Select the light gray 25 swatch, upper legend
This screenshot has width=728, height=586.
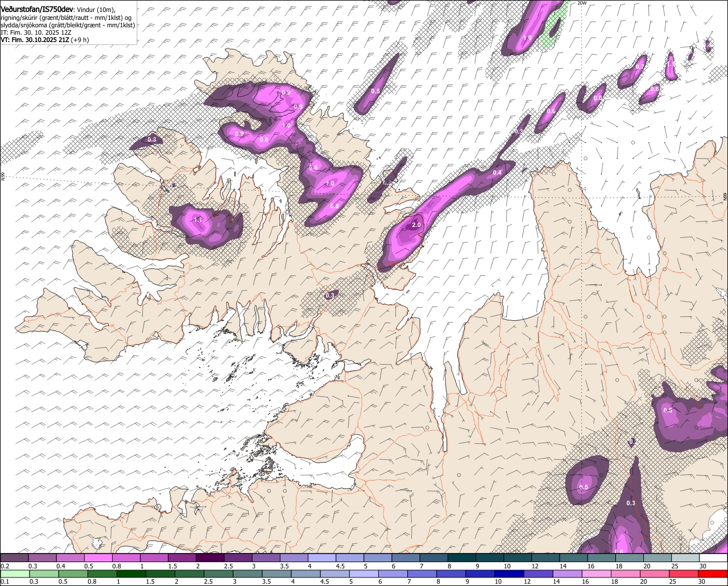tap(685, 558)
